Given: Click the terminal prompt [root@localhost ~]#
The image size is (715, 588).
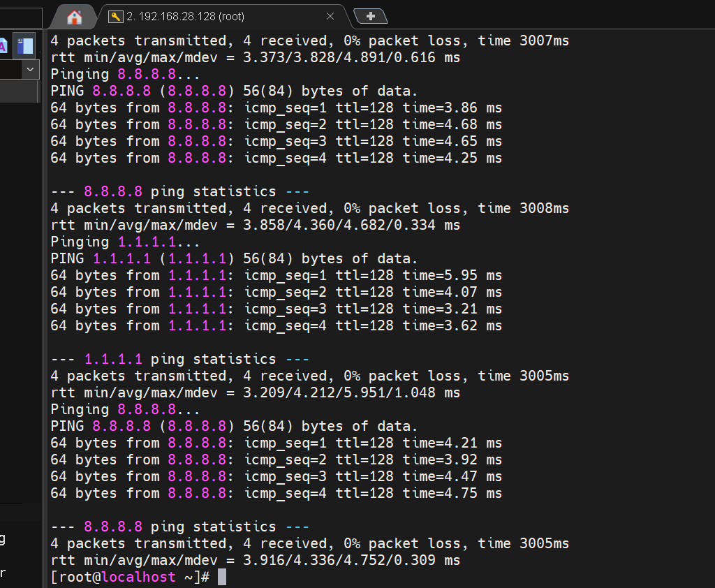Looking at the screenshot, I should click(x=130, y=577).
